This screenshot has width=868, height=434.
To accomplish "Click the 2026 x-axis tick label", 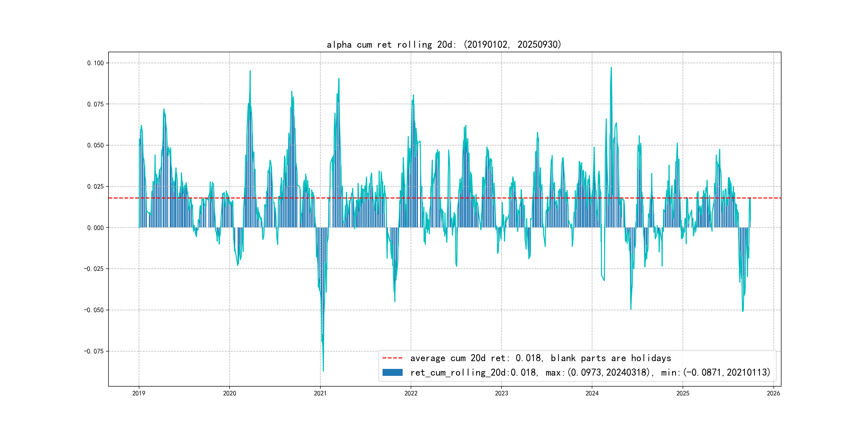I will [x=773, y=393].
